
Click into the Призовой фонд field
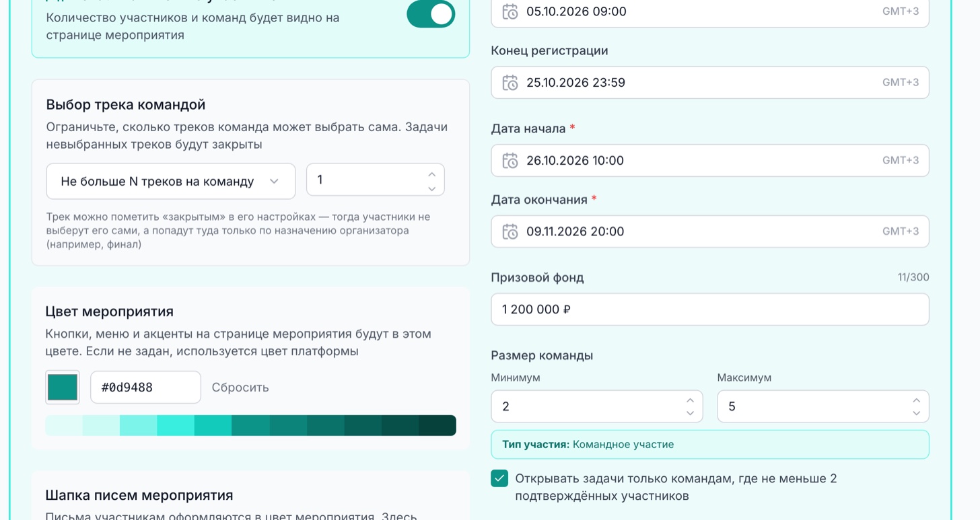pos(710,309)
